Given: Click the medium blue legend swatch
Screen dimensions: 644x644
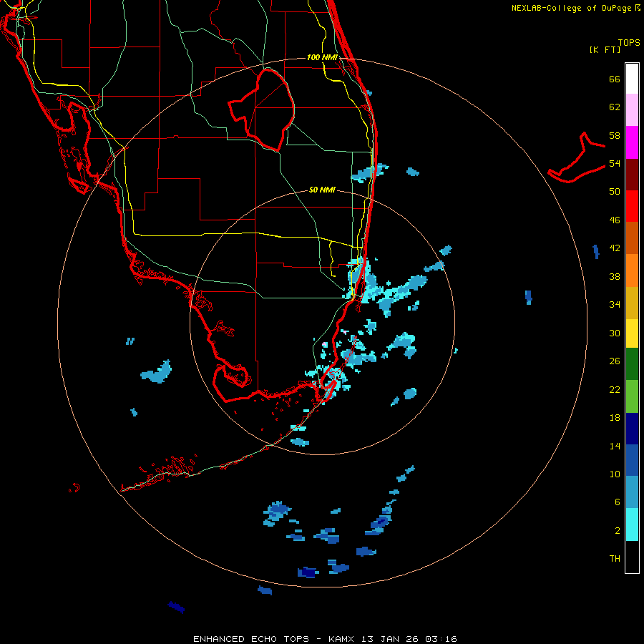Looking at the screenshot, I should (x=632, y=460).
